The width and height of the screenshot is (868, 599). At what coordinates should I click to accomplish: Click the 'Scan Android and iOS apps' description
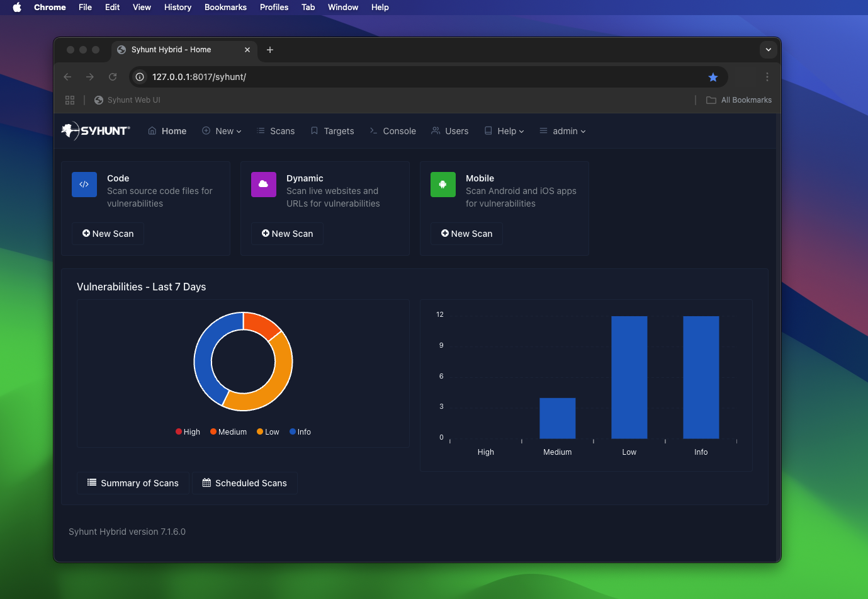point(521,197)
